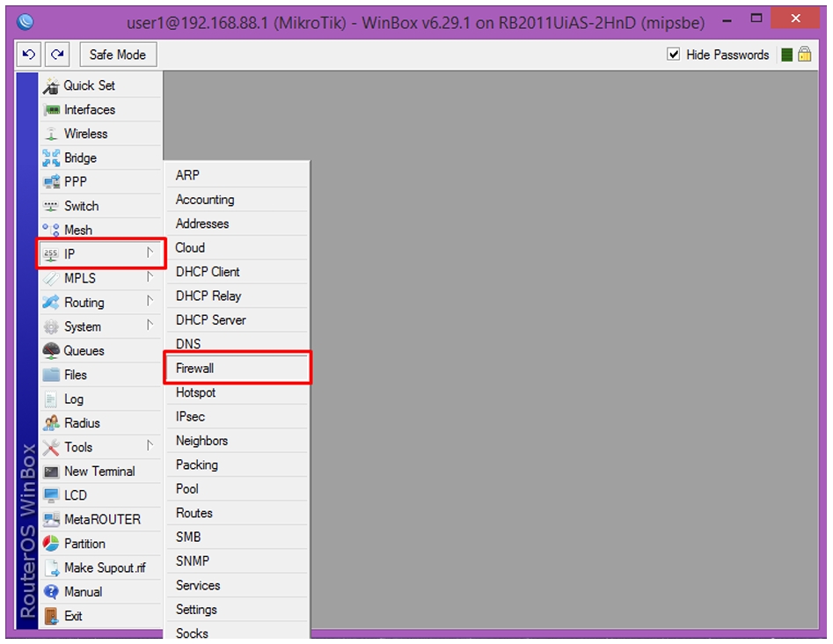
Task: Open the Partition pie chart icon
Action: click(51, 544)
